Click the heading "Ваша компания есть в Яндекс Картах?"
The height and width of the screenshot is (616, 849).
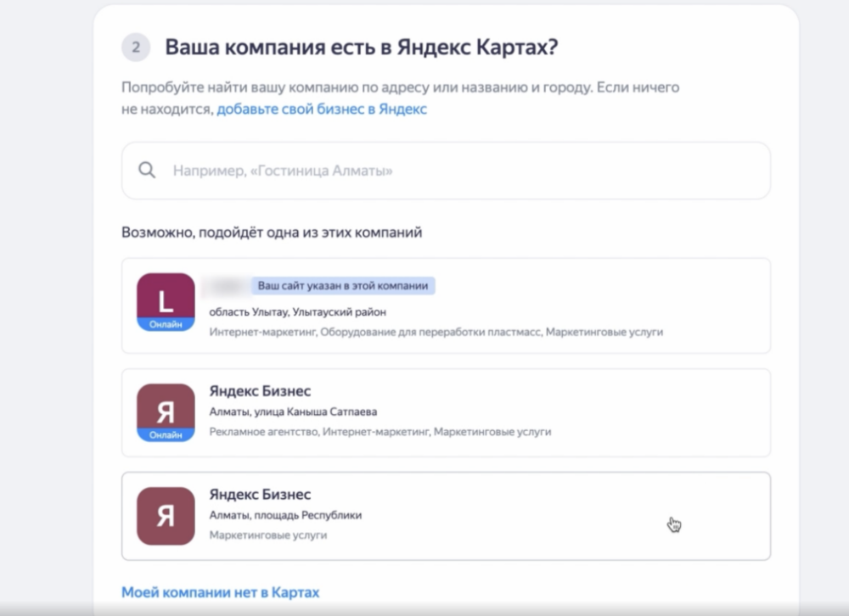click(361, 48)
